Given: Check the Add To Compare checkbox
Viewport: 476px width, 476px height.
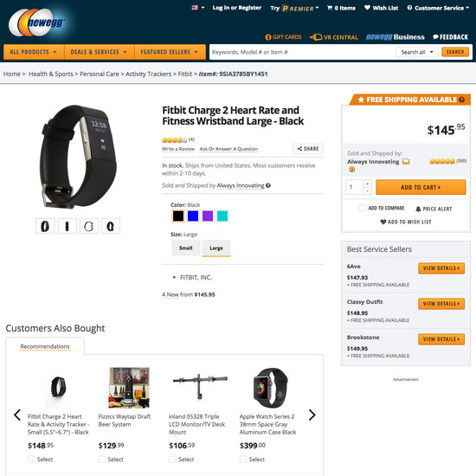Looking at the screenshot, I should coord(362,208).
